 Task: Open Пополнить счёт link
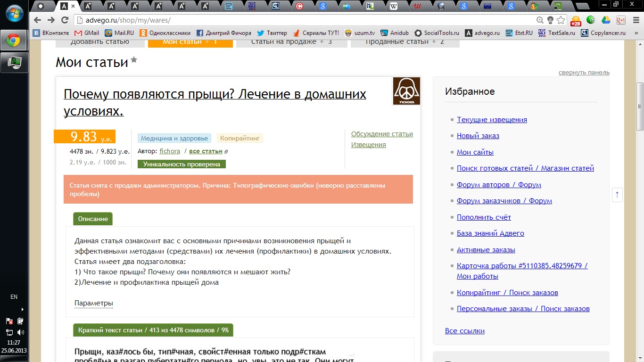click(484, 217)
